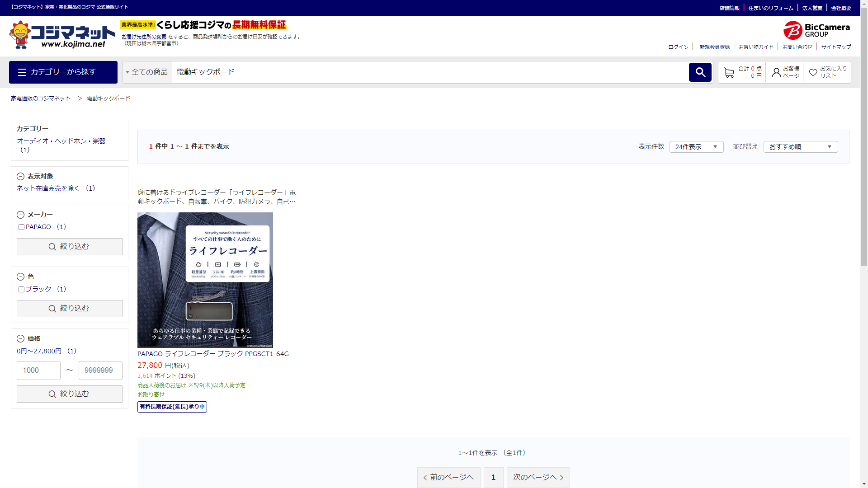This screenshot has height=488, width=868.
Task: Check the PAPAGO maker checkbox
Action: coord(21,227)
